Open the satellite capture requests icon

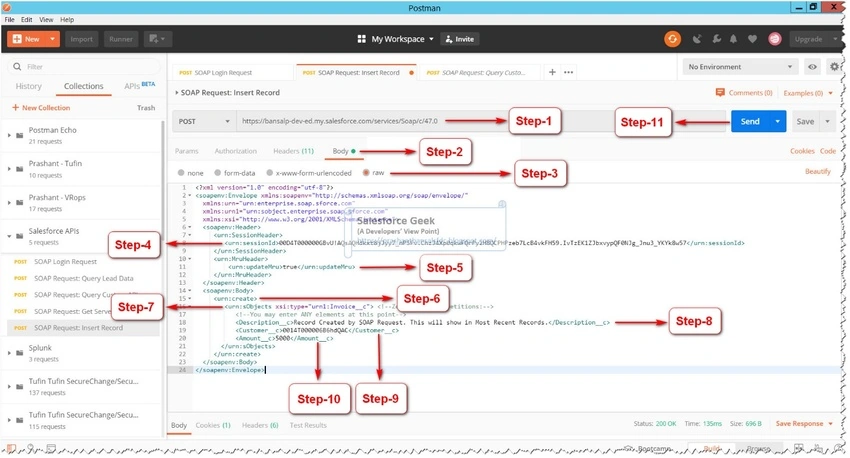click(697, 39)
